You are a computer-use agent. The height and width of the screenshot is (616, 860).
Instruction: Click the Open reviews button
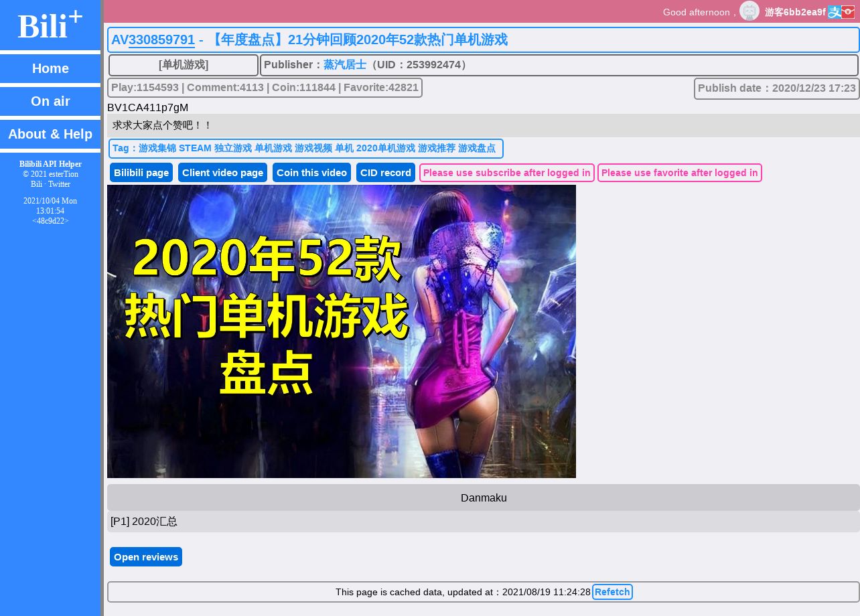146,557
